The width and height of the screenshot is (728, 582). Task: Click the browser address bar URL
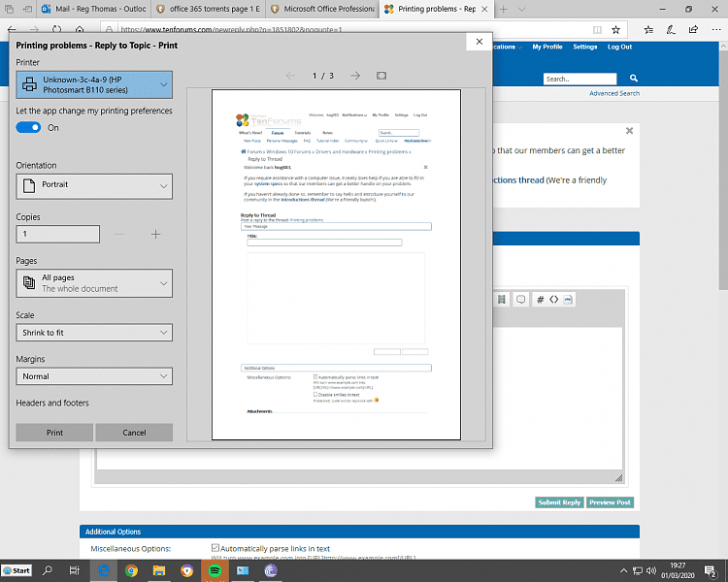tap(232, 30)
